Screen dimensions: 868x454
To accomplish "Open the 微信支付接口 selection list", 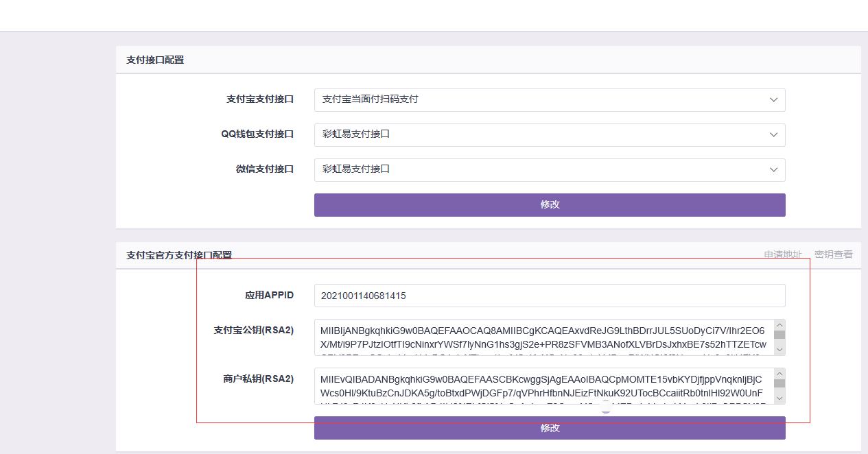I will pyautogui.click(x=549, y=169).
